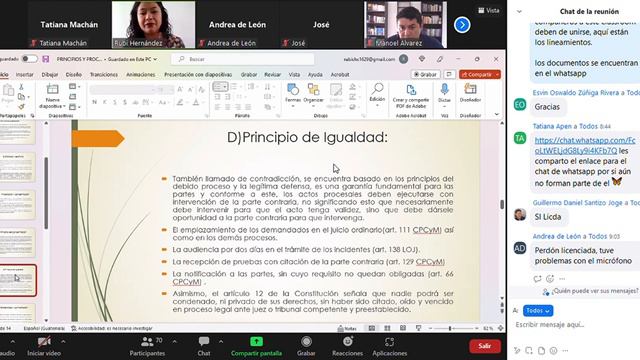Click the blue next-participants arrow

462,25
